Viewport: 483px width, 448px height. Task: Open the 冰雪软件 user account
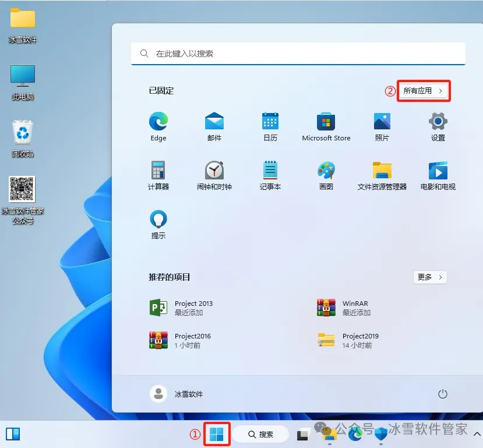(176, 394)
